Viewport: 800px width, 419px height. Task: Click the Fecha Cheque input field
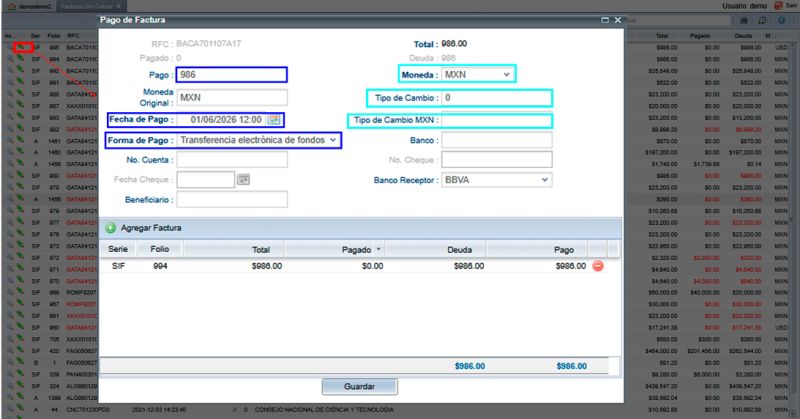tap(206, 180)
